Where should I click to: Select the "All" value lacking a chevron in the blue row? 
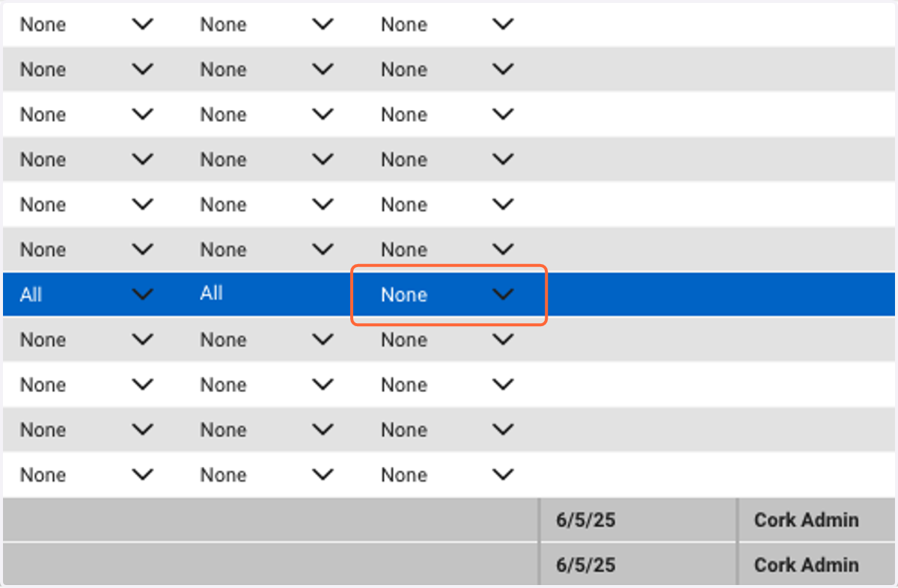(x=212, y=293)
